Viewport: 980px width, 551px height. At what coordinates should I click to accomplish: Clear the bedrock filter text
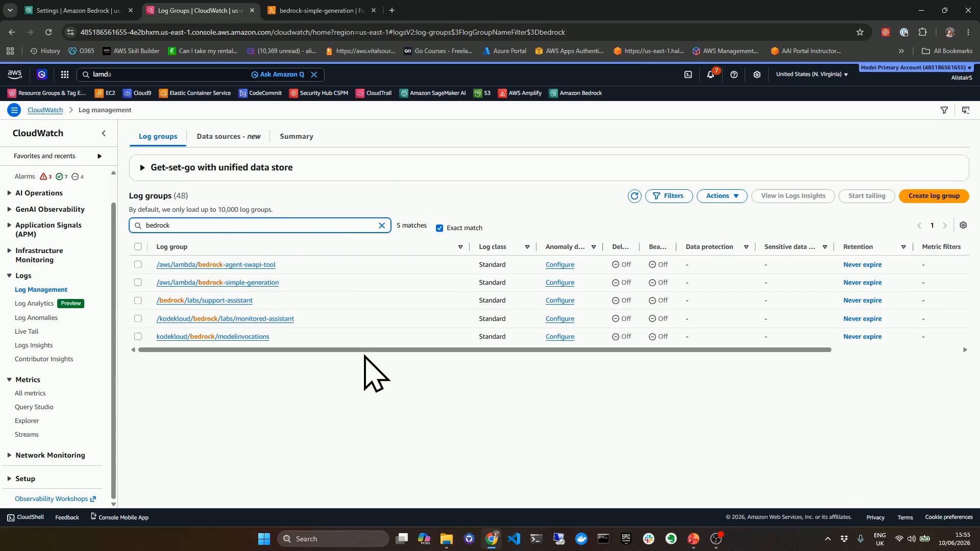[382, 226]
